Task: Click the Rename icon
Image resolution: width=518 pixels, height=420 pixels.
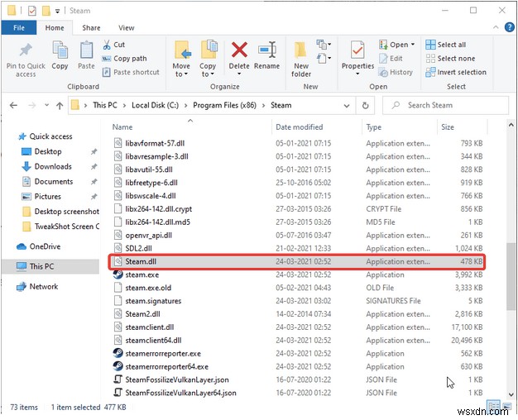Action: point(267,50)
